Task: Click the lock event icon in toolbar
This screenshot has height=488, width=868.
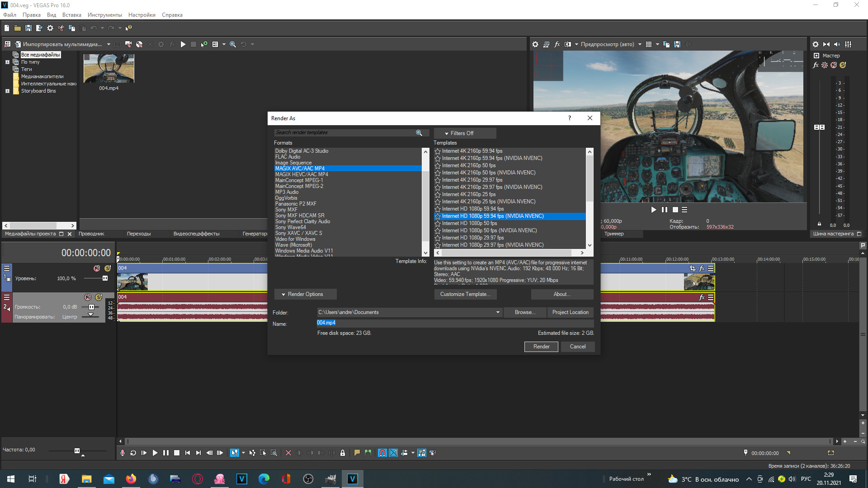Action: (343, 453)
